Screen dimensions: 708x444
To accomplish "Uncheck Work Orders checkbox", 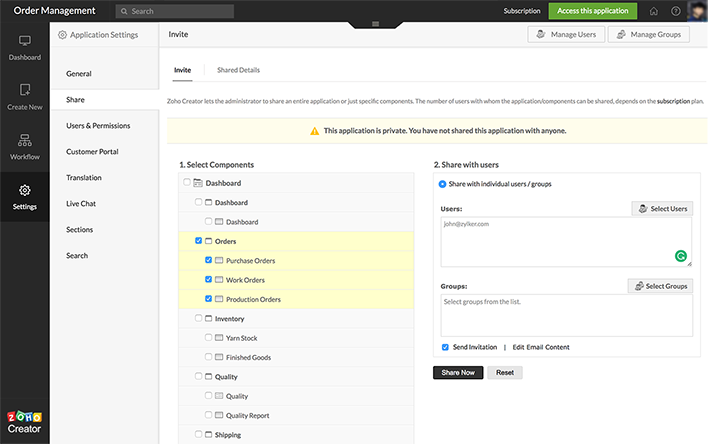I will click(208, 279).
